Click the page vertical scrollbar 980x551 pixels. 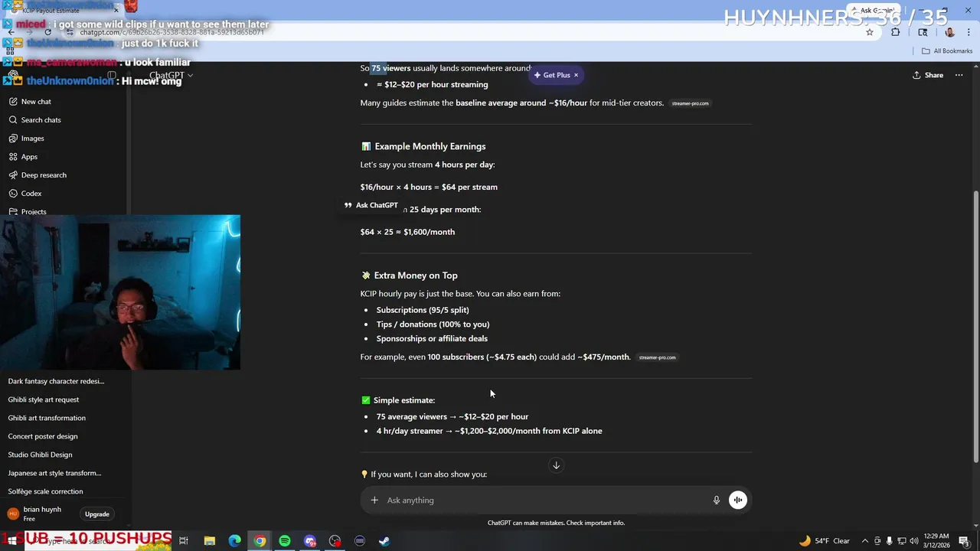tap(975, 325)
